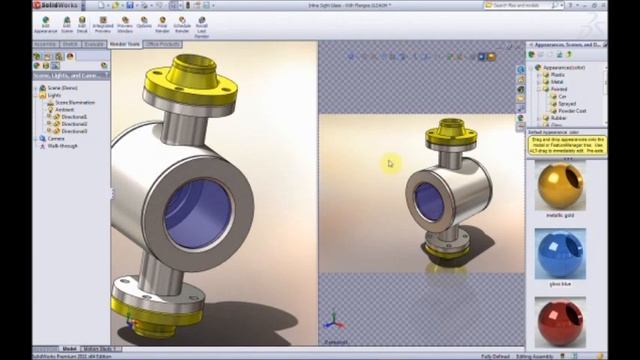
Task: Switch to the Sketch tab
Action: pos(70,44)
